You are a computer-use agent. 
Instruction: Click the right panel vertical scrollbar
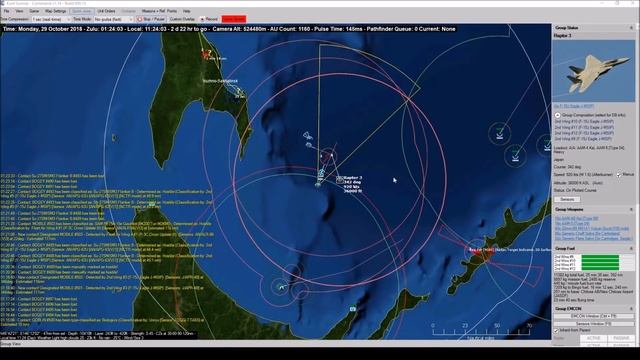[638, 184]
